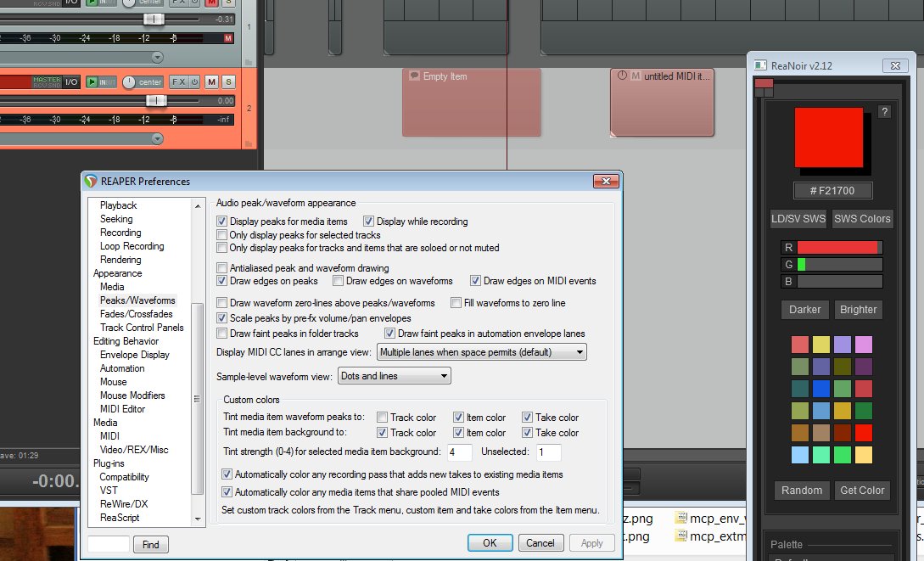The image size is (924, 561).
Task: Enable Draw waveform zero-lines above peaks
Action: [x=221, y=303]
